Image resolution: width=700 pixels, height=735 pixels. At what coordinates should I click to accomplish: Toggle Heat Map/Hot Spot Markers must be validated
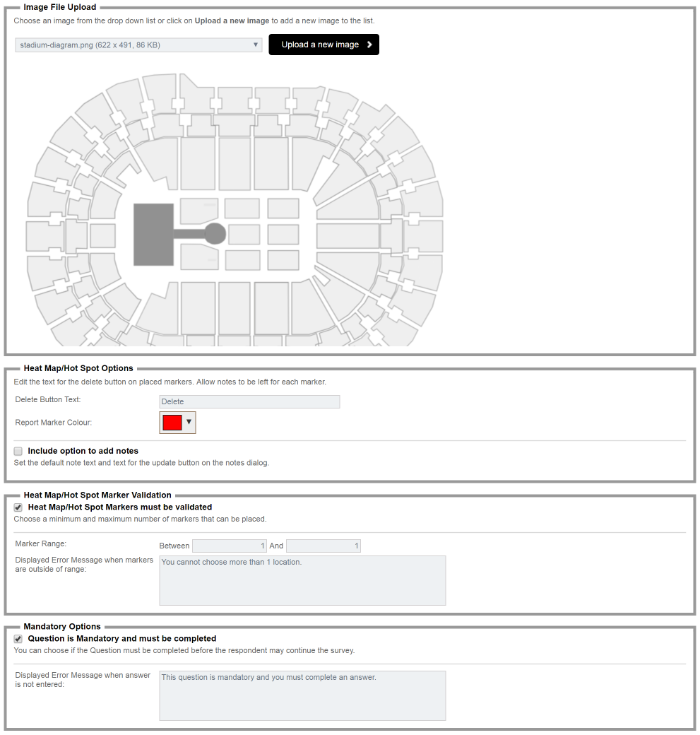pos(18,507)
